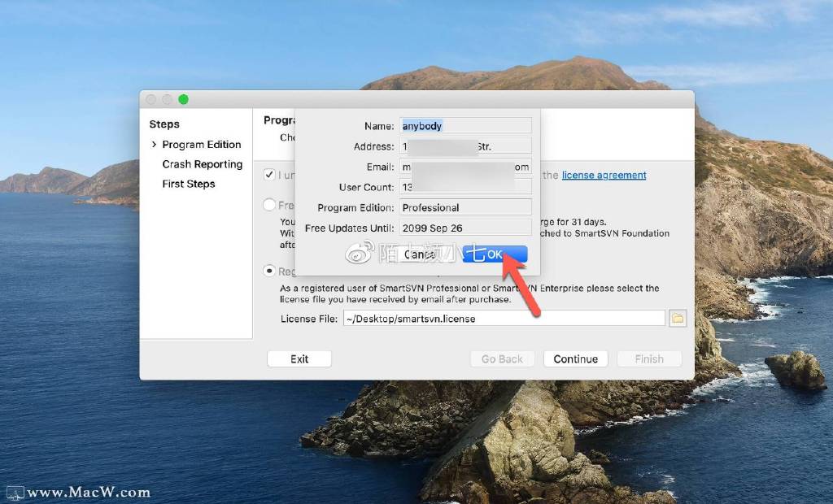Click the Program Edition field showing Professional
Viewport: 833px width, 504px height.
[465, 207]
